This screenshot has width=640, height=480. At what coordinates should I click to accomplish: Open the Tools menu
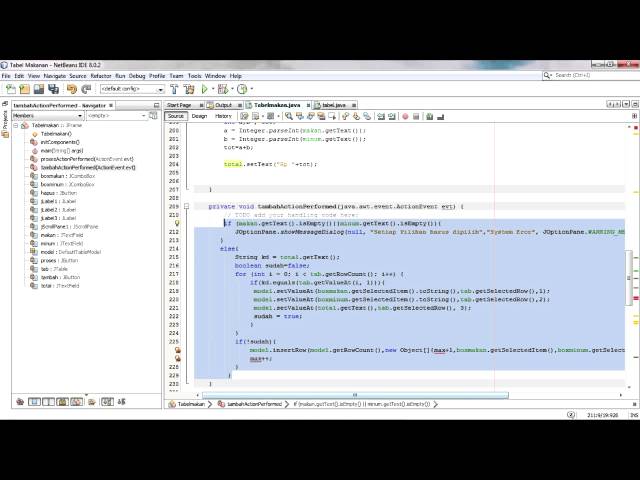click(x=195, y=76)
